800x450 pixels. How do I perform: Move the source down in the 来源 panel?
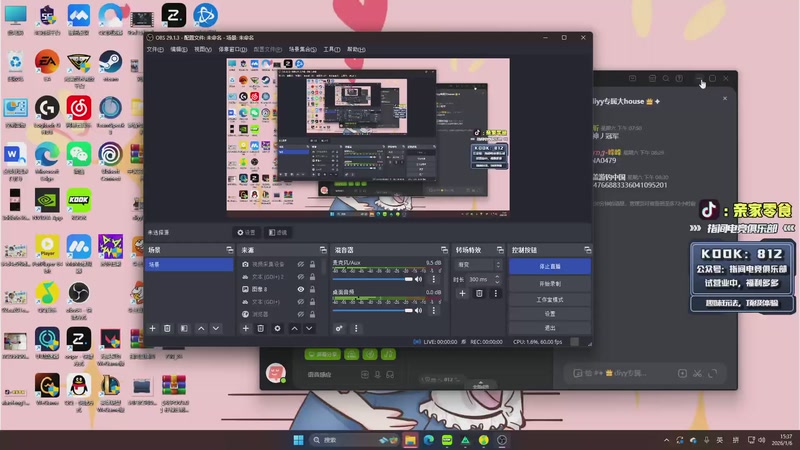point(309,329)
